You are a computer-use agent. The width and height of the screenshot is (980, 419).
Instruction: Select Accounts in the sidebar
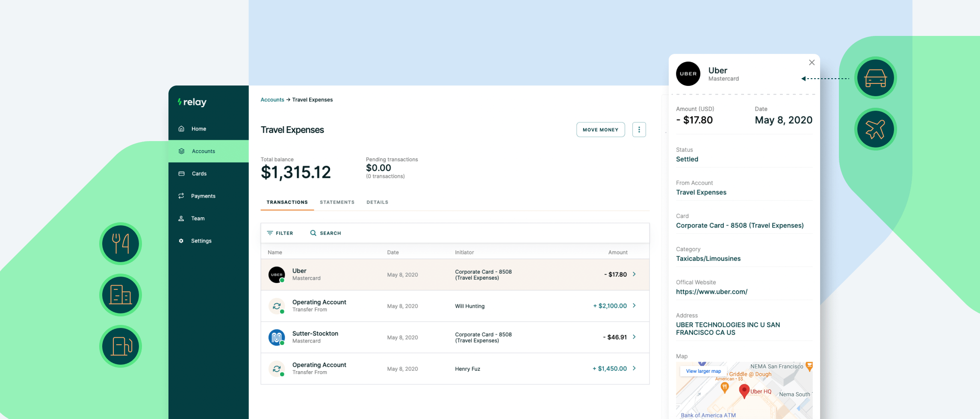[209, 151]
